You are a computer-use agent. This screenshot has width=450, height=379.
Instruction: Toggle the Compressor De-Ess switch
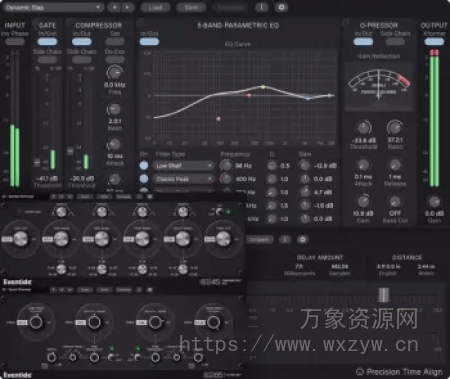115,60
